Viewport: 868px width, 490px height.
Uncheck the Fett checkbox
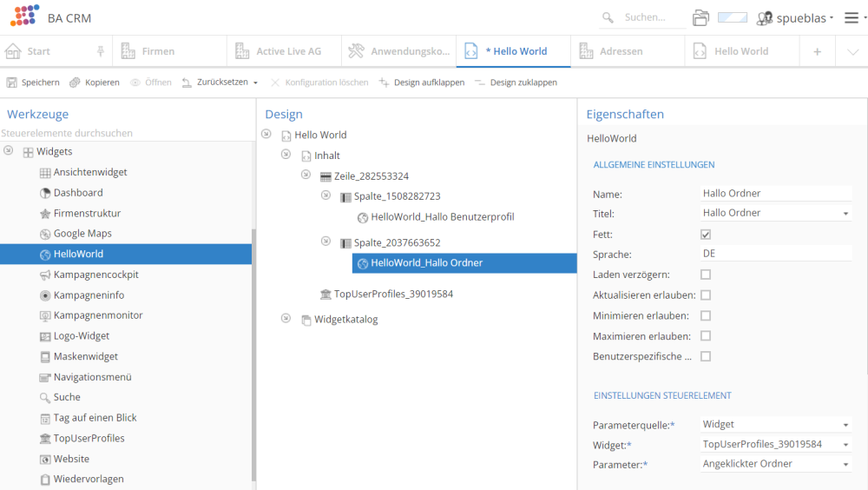click(x=706, y=234)
